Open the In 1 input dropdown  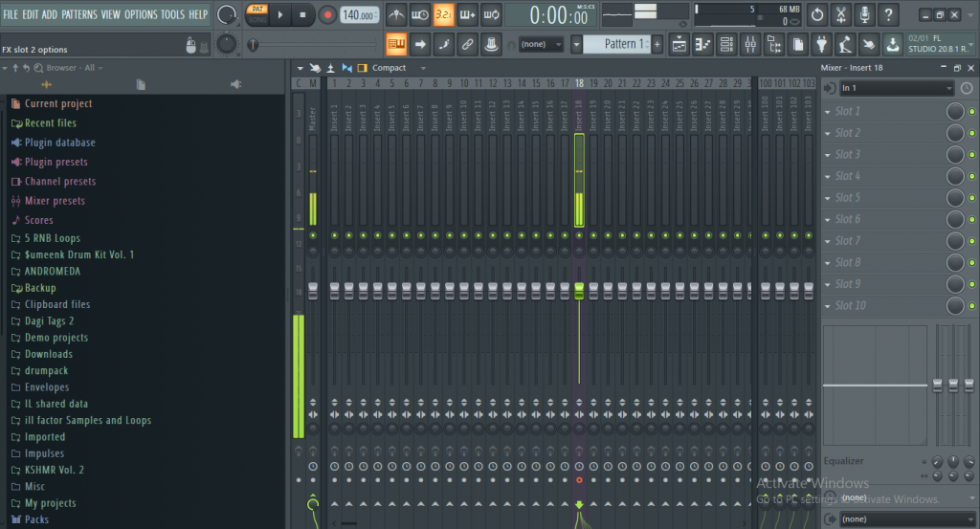click(896, 88)
